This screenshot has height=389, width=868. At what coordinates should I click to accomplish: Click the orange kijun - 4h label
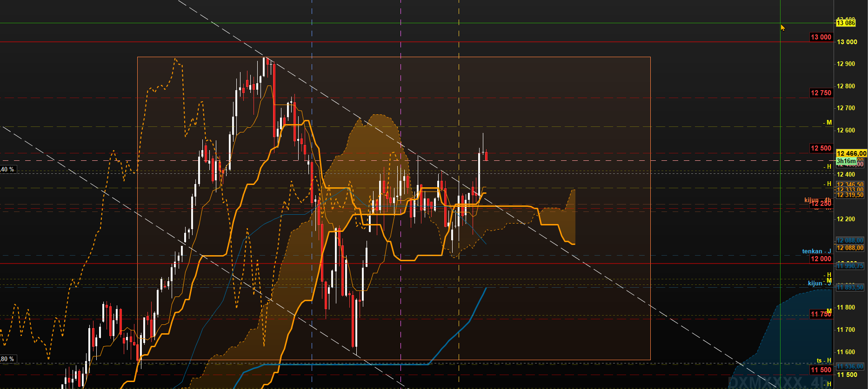(x=818, y=200)
